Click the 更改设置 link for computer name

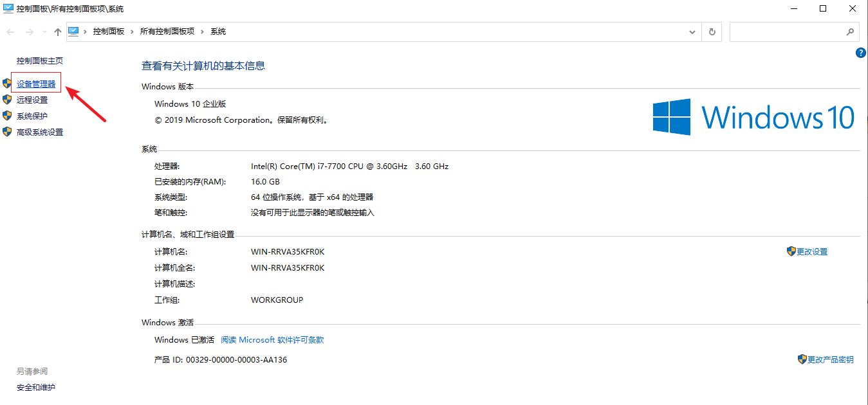pos(812,251)
